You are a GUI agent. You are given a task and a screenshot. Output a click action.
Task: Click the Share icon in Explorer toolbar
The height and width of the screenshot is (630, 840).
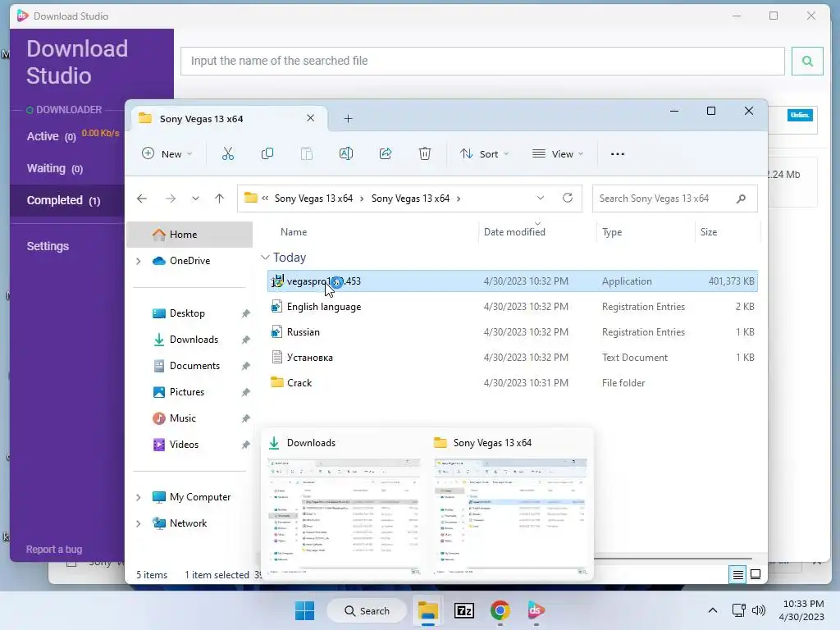[386, 153]
